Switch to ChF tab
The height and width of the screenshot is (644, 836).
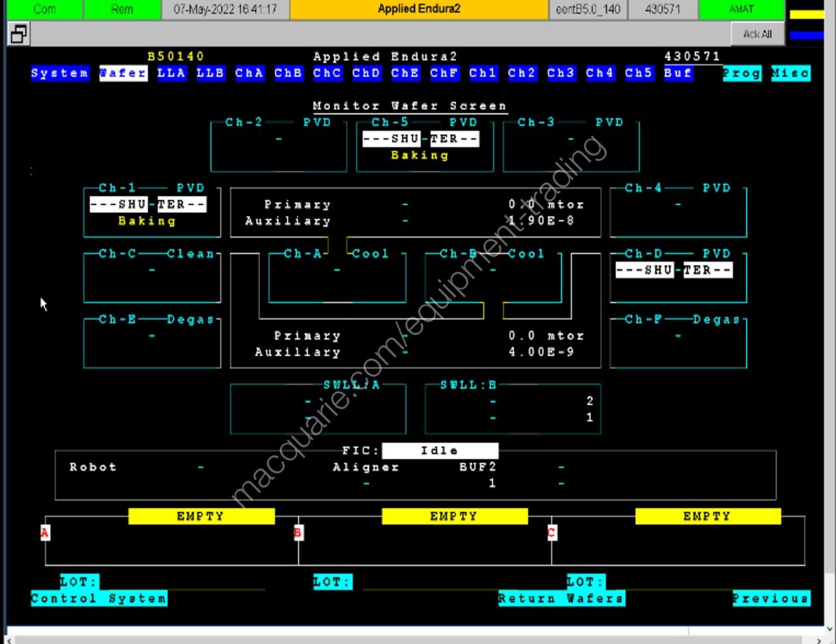(x=444, y=73)
